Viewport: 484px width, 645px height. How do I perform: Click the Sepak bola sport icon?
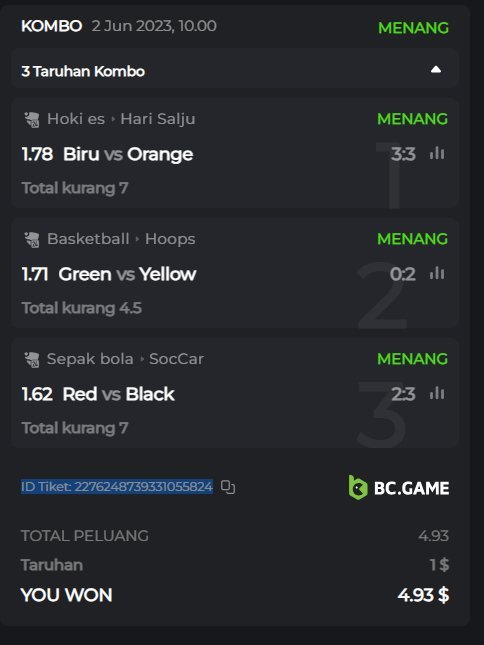32,360
